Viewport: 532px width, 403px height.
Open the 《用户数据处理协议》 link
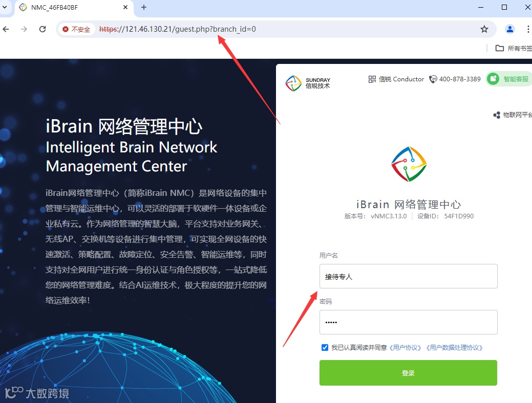tap(454, 348)
